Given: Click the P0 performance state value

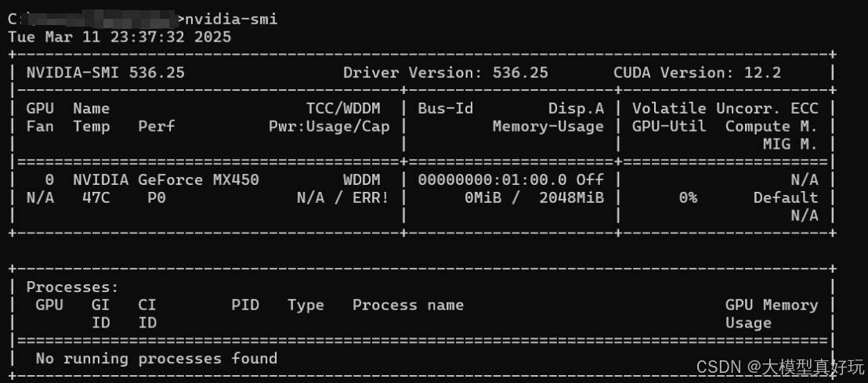Looking at the screenshot, I should click(x=157, y=197).
